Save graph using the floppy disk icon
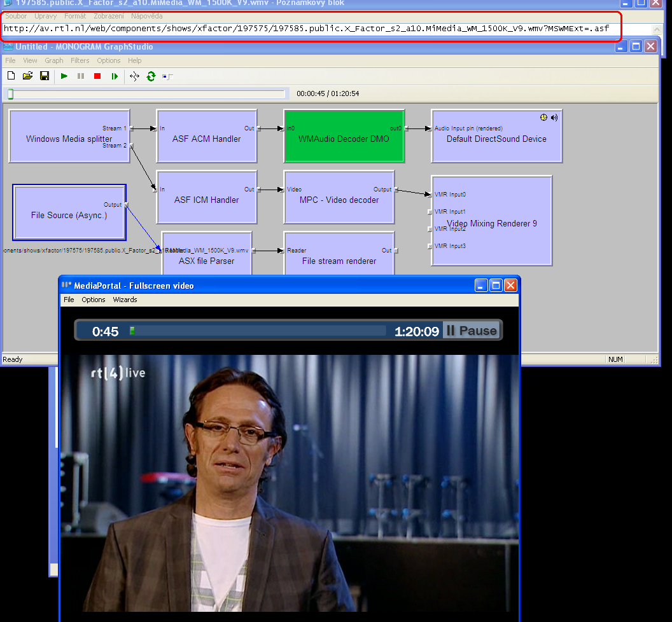672x622 pixels. tap(45, 76)
